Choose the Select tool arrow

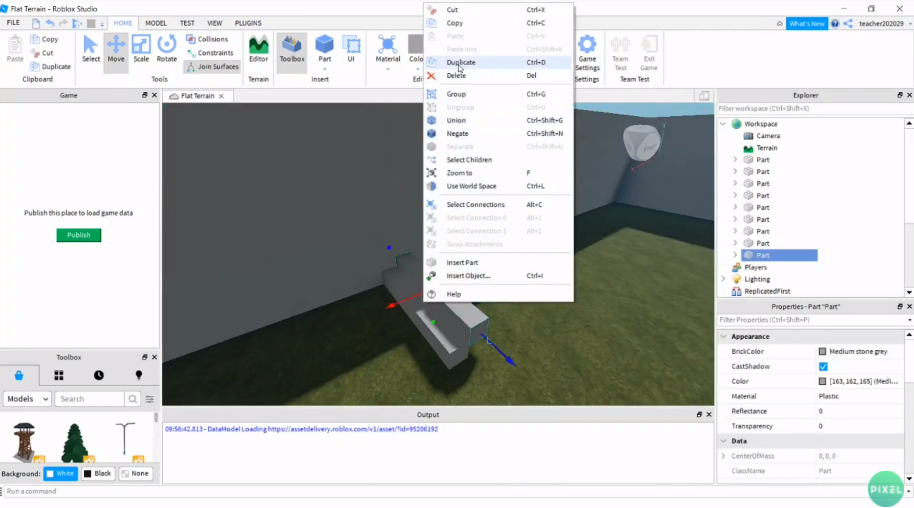[x=90, y=49]
